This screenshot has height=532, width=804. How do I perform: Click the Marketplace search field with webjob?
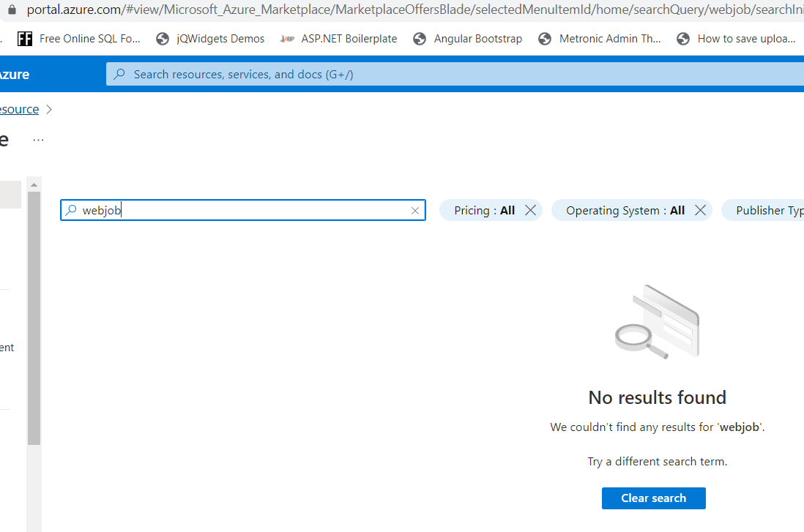(243, 210)
